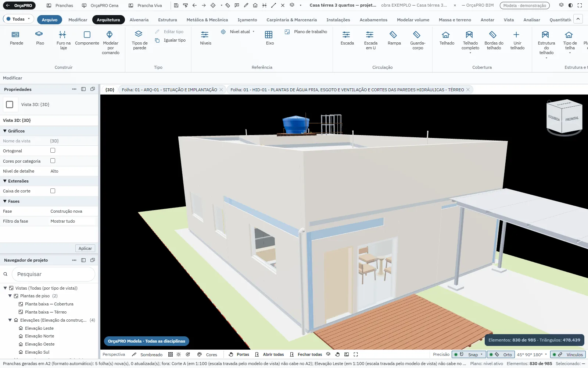588x368 pixels.
Task: Open the ARQ-01 Situação e Implantação sheet tab
Action: point(169,90)
